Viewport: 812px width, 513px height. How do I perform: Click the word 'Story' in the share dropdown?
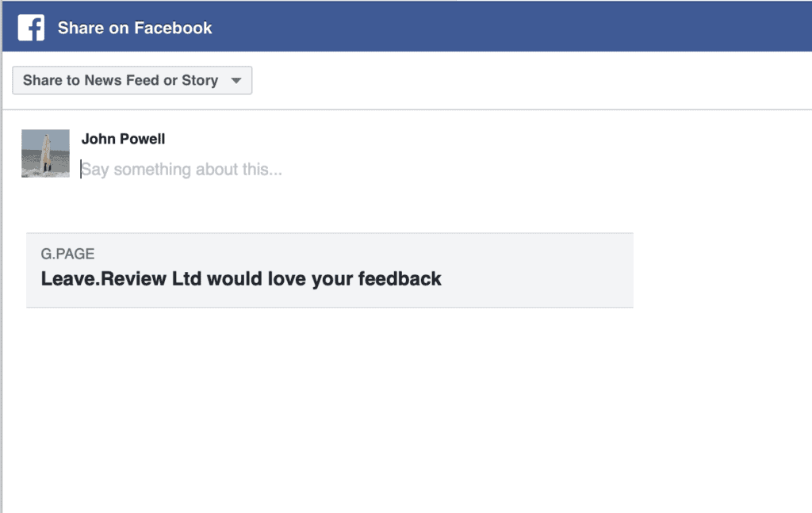(198, 80)
